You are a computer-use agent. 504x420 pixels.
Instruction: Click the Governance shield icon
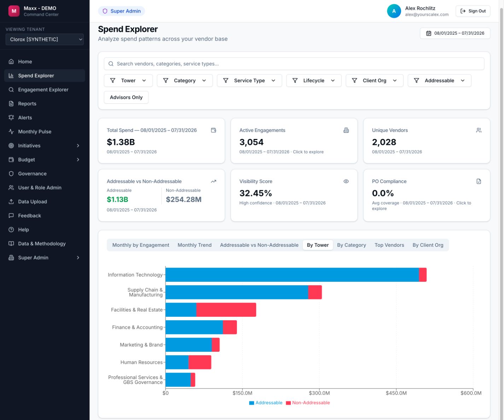pyautogui.click(x=11, y=174)
